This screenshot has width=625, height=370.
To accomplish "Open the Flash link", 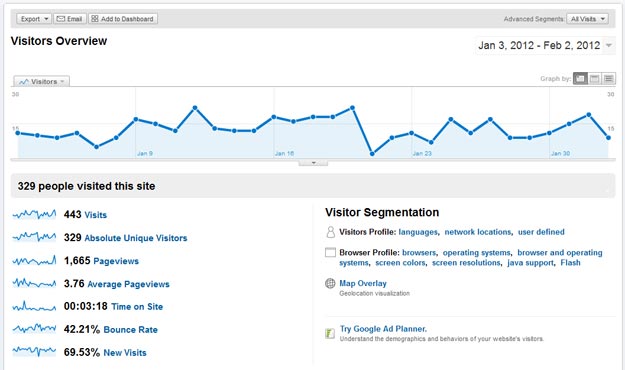I will [x=570, y=263].
